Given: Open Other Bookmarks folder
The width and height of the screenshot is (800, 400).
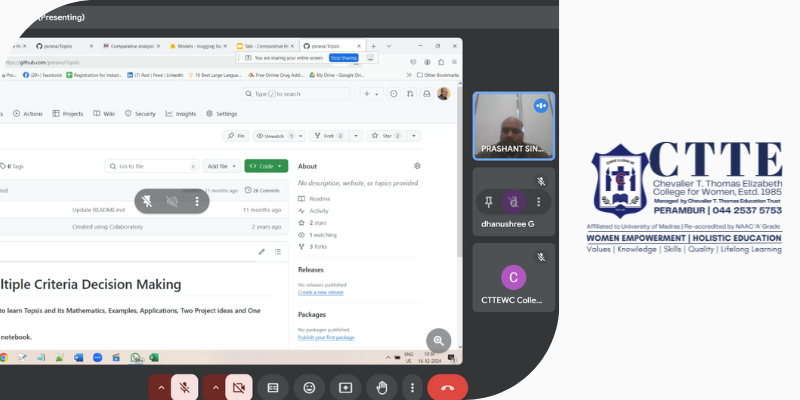Looking at the screenshot, I should click(438, 75).
